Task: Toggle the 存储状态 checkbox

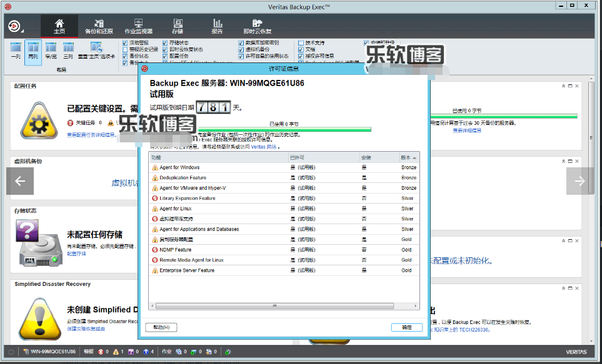Action: [x=165, y=43]
